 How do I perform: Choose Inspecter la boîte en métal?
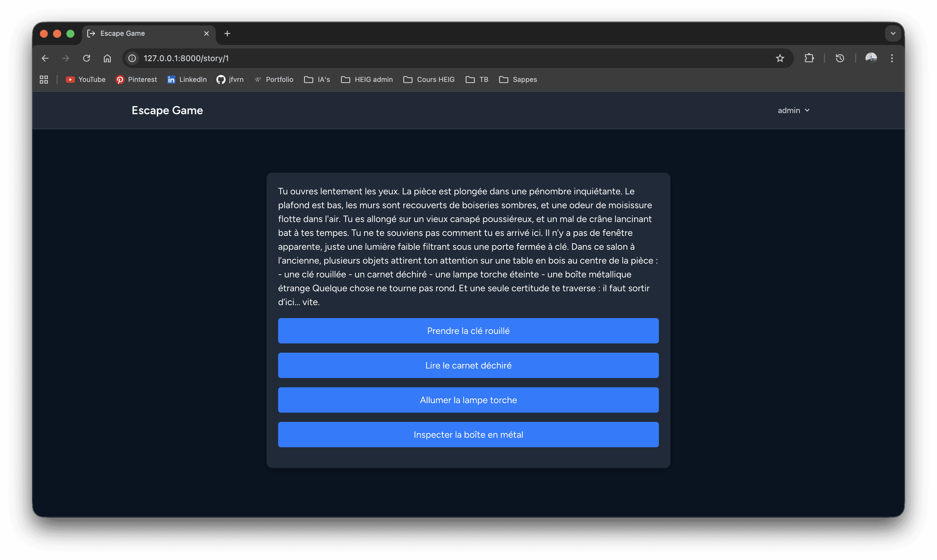click(468, 434)
